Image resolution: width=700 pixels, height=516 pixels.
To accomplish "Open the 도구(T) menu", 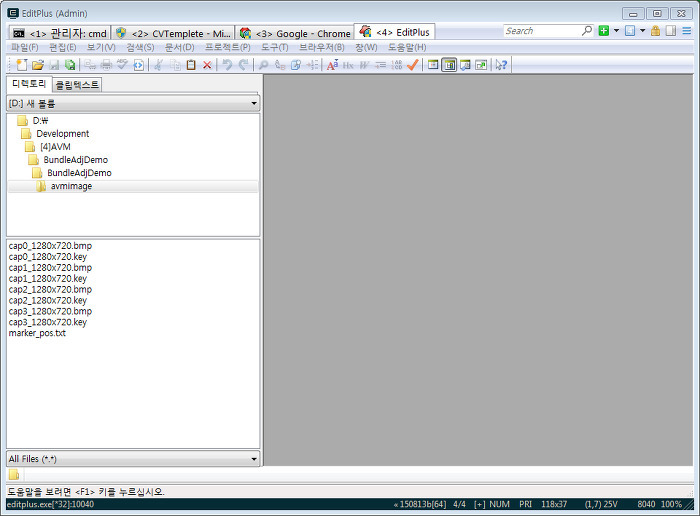I will [x=275, y=47].
